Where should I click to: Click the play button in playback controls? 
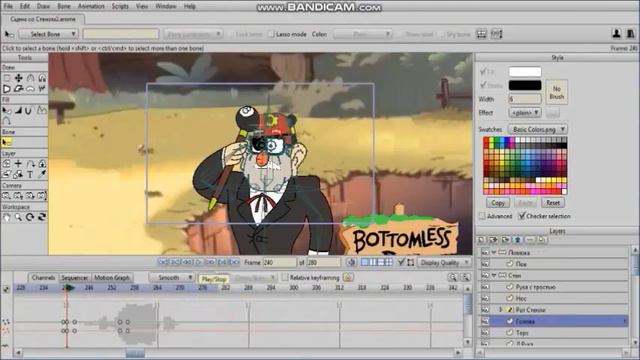pos(199,262)
